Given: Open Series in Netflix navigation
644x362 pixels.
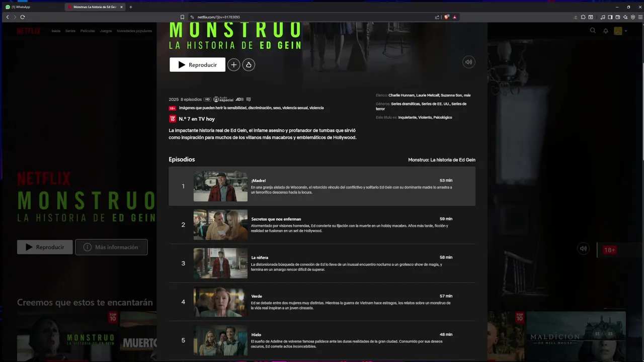Looking at the screenshot, I should click(70, 31).
